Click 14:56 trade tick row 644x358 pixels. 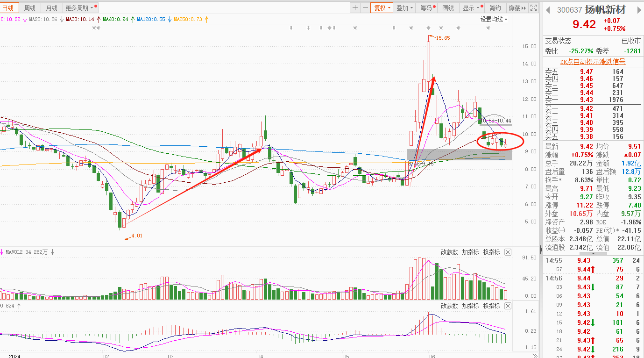(593, 278)
